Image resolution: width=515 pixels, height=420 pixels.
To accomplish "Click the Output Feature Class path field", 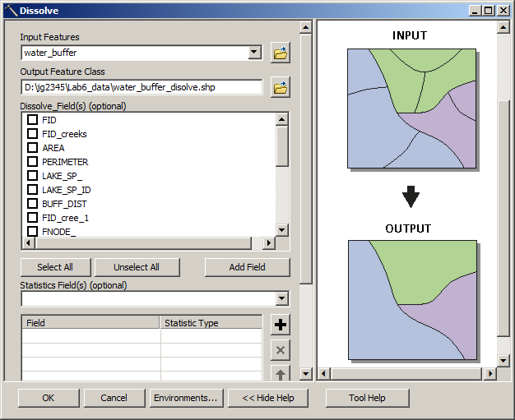I will (x=141, y=87).
